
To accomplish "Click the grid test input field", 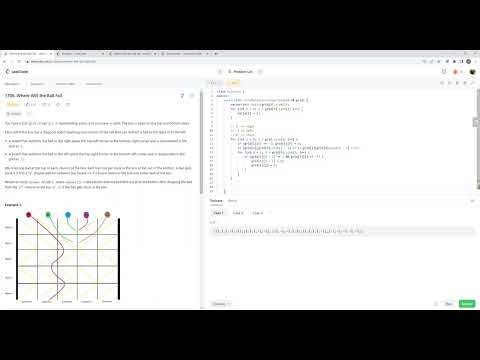I will [342, 231].
